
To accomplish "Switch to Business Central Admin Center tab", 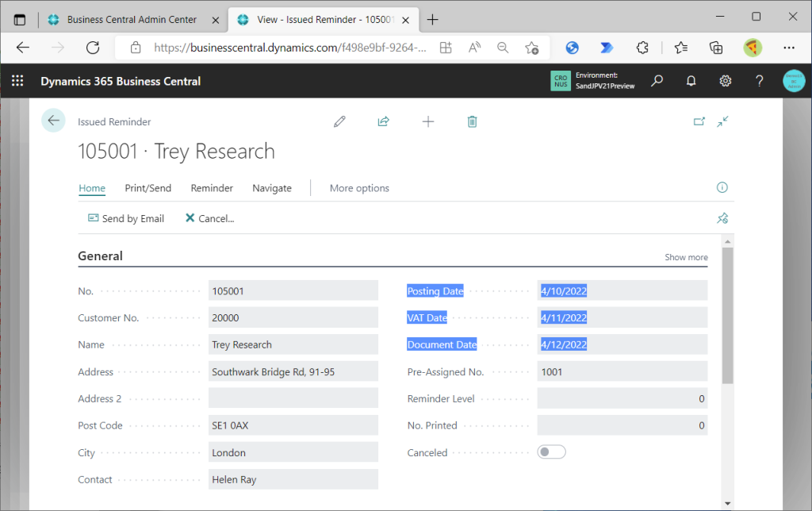I will 132,20.
